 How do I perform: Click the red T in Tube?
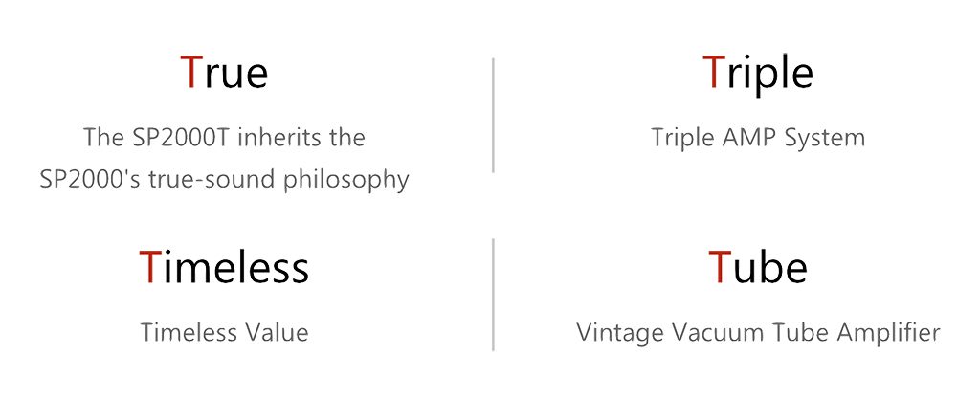(719, 267)
